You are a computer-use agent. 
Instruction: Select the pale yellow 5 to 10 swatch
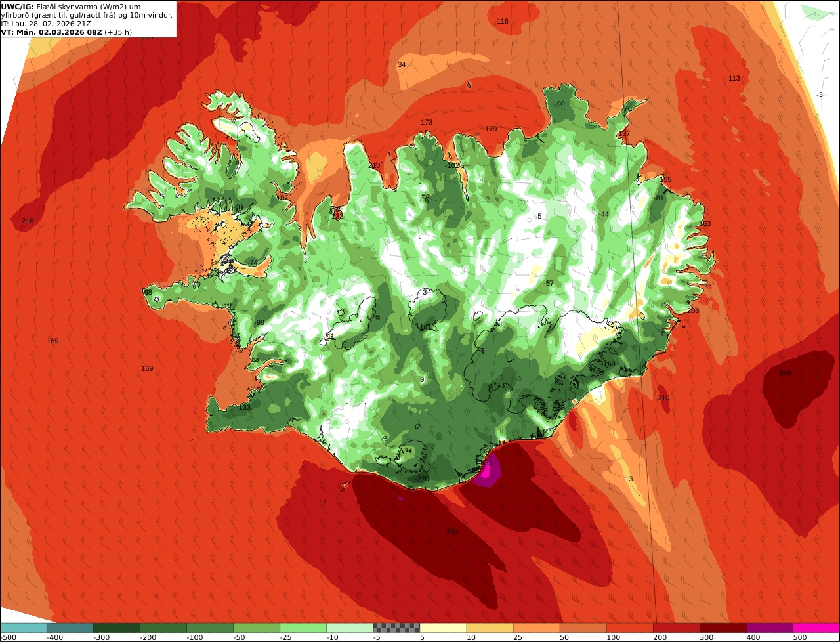click(x=443, y=628)
